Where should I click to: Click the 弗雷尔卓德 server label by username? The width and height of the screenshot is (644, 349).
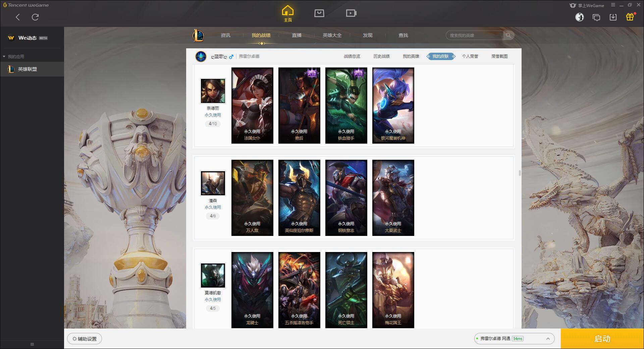point(249,56)
